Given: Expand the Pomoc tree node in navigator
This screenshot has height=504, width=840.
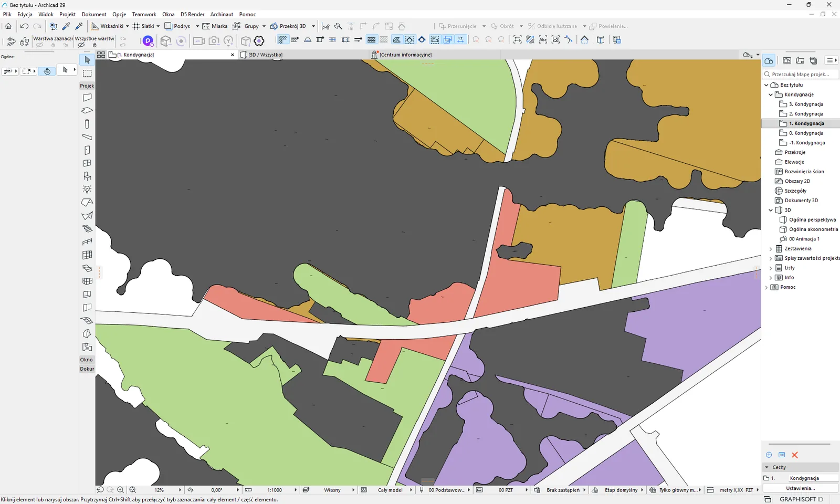Looking at the screenshot, I should 766,287.
